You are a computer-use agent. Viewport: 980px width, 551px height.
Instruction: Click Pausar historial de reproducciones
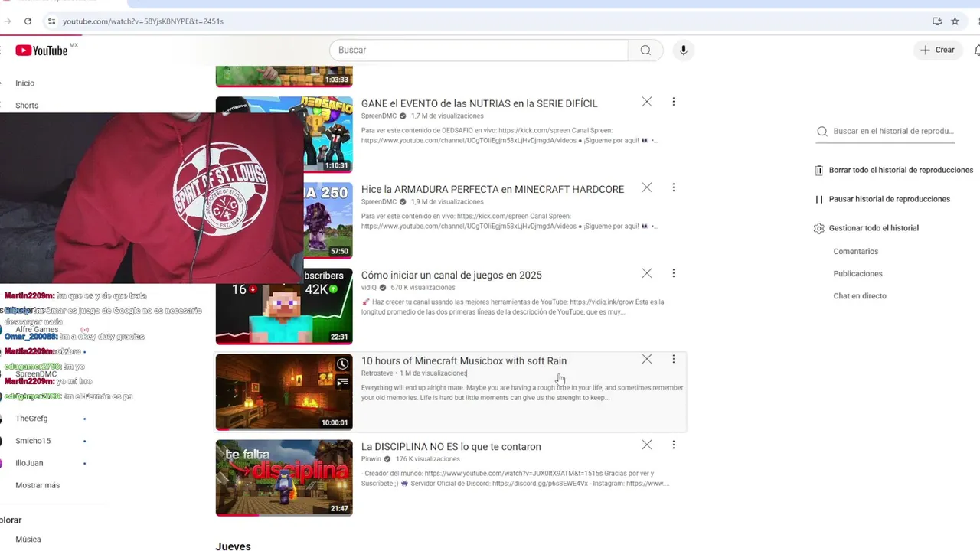[x=890, y=199]
